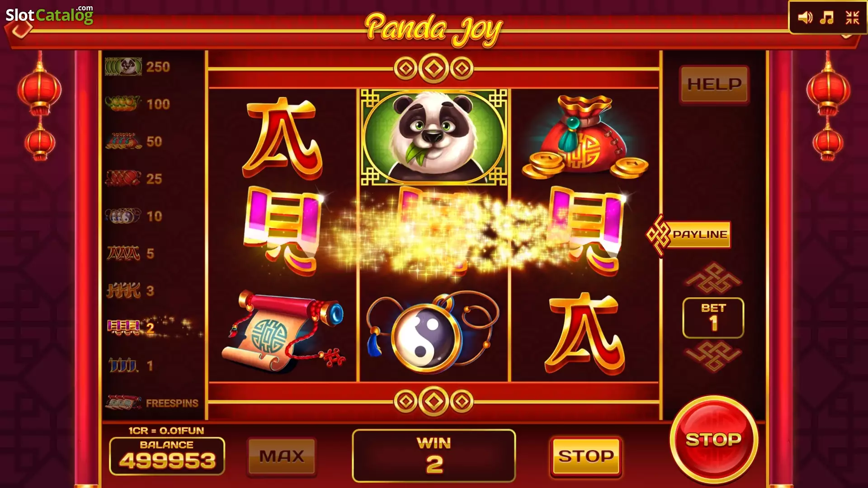Image resolution: width=868 pixels, height=488 pixels.
Task: Mute sound with the speaker icon
Action: pyautogui.click(x=805, y=18)
